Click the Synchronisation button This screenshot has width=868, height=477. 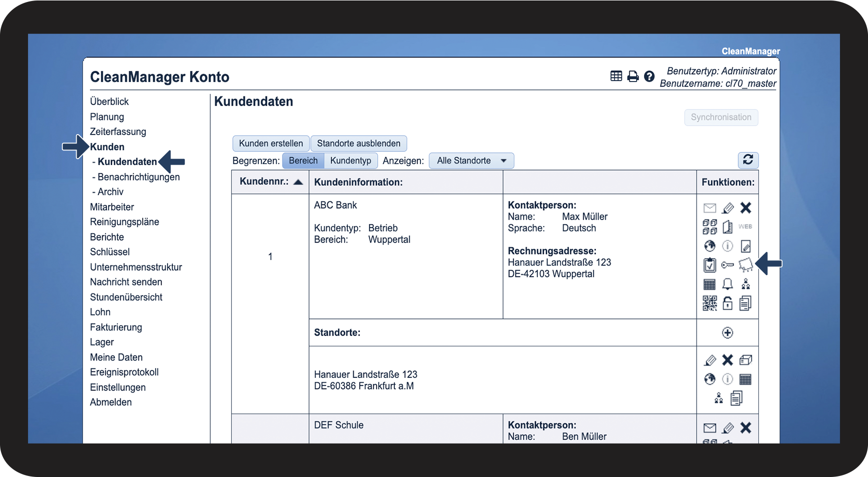click(721, 117)
